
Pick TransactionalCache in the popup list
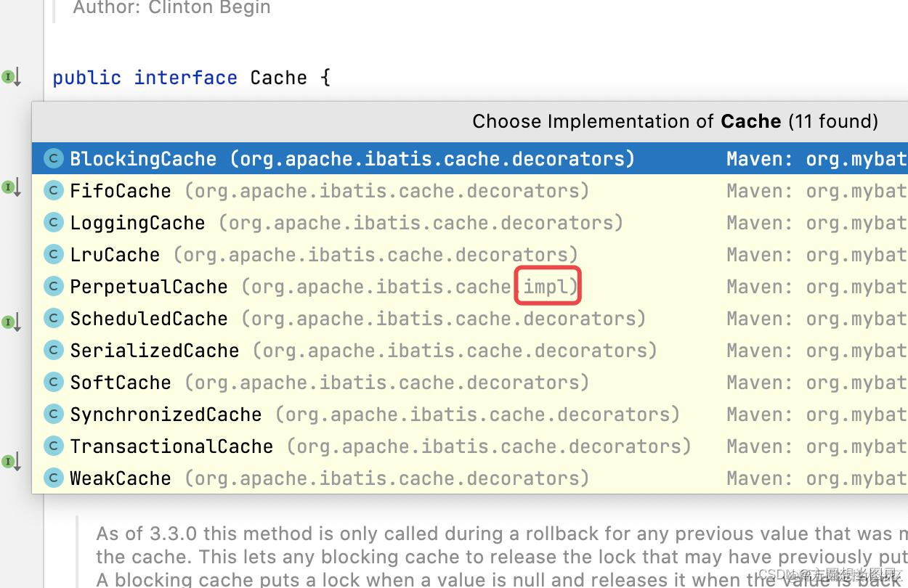coord(171,446)
